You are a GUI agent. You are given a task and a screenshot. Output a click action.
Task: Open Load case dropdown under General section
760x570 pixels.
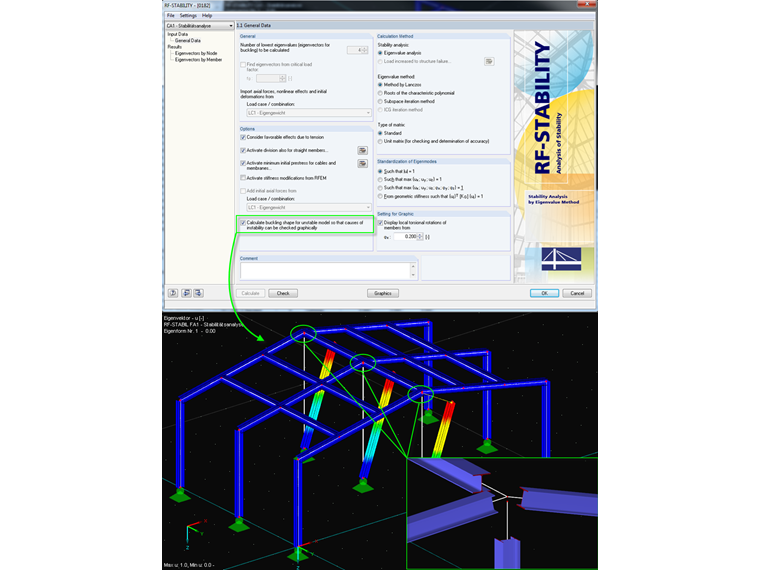309,113
